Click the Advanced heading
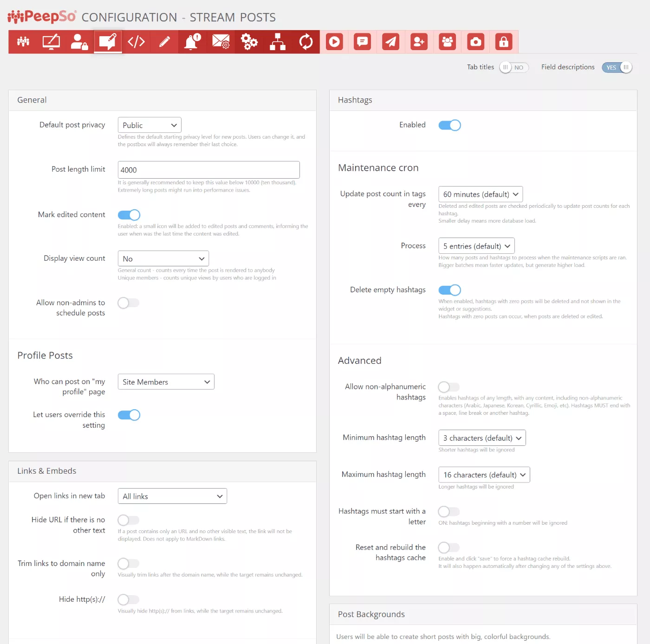 click(x=360, y=361)
